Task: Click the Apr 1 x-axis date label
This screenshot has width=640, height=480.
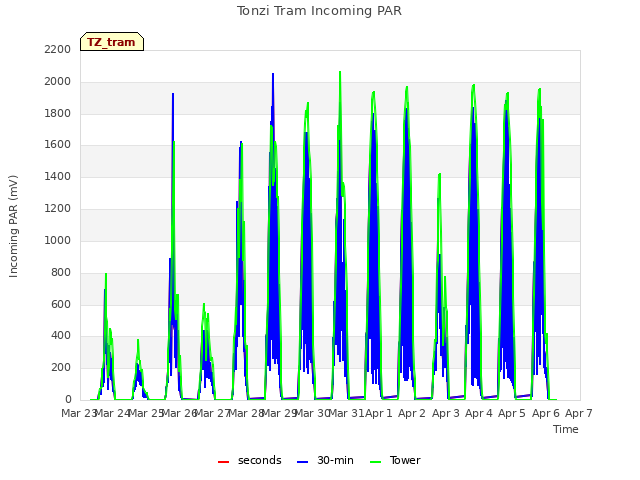Action: click(x=378, y=413)
